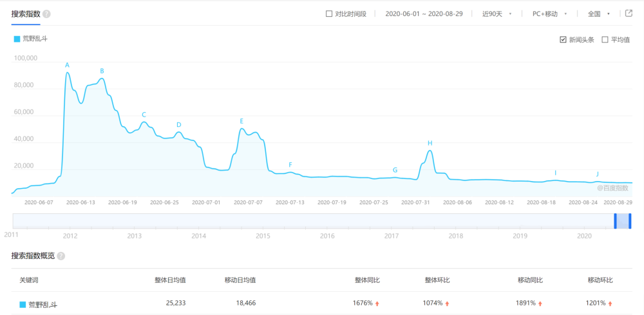
Task: Click right handle of timeline range slider
Action: [630, 221]
